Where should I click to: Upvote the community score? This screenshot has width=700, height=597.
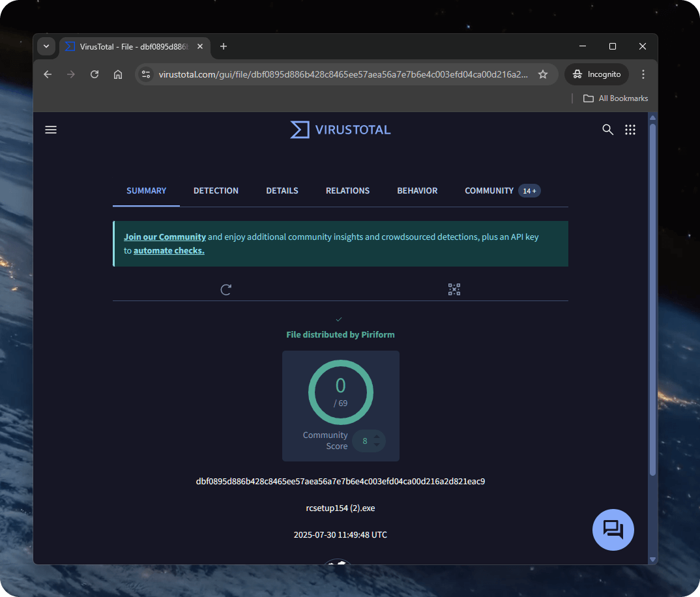[x=377, y=437]
